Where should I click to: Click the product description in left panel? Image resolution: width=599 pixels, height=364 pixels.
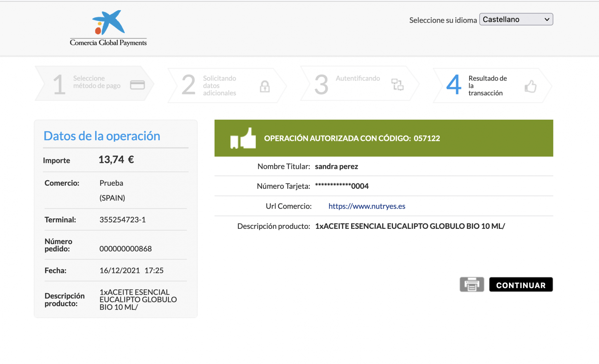[x=138, y=300]
